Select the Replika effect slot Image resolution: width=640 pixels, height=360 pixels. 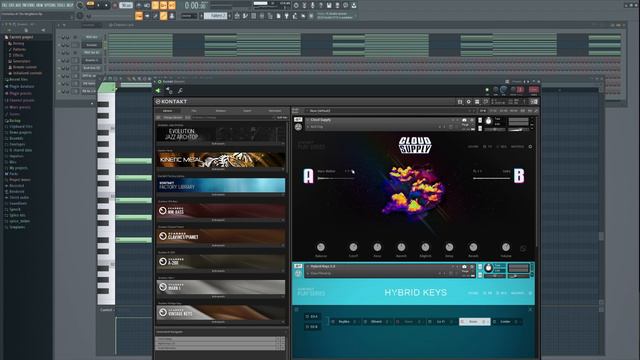pos(344,322)
